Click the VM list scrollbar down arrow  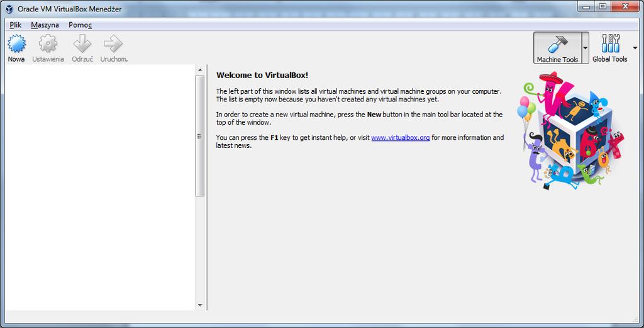[200, 305]
